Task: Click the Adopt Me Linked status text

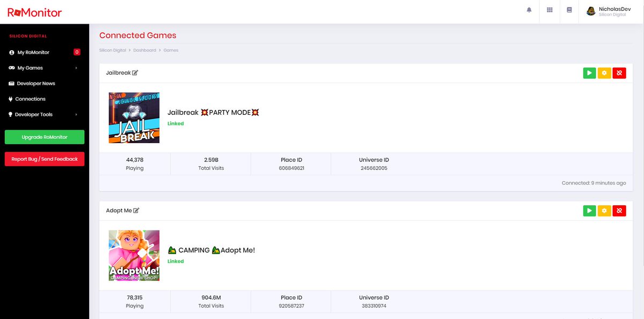Action: pyautogui.click(x=175, y=262)
